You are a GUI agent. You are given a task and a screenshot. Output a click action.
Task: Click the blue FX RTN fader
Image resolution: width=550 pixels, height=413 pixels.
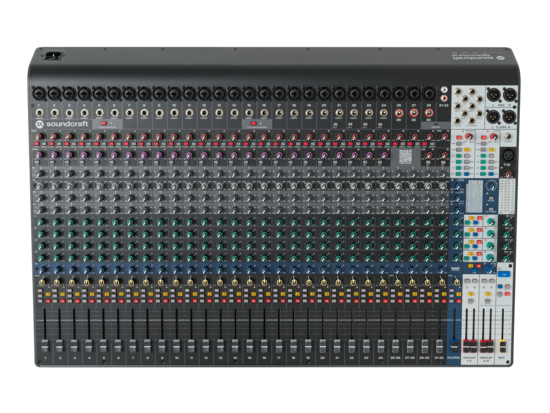454,346
